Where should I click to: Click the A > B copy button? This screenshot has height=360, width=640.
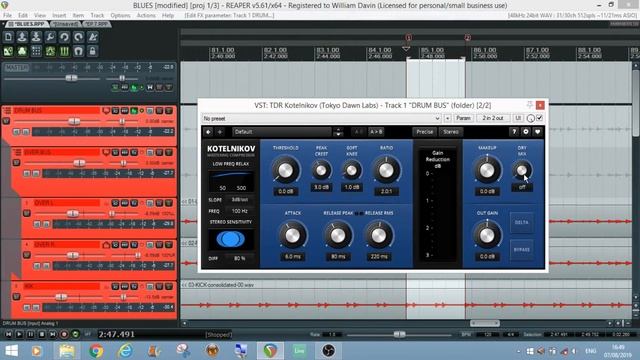376,132
